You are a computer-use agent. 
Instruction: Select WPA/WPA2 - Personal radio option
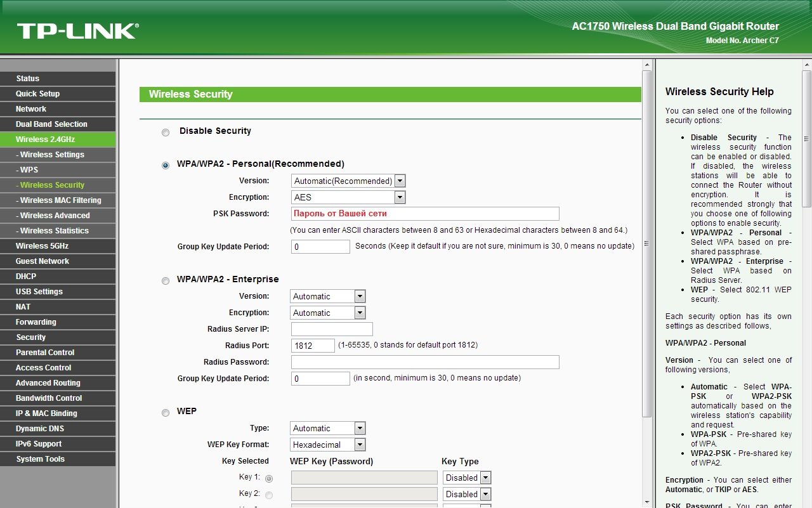pos(166,166)
